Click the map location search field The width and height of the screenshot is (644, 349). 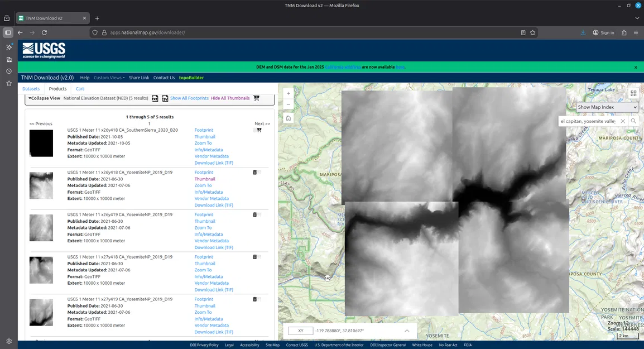(x=588, y=121)
